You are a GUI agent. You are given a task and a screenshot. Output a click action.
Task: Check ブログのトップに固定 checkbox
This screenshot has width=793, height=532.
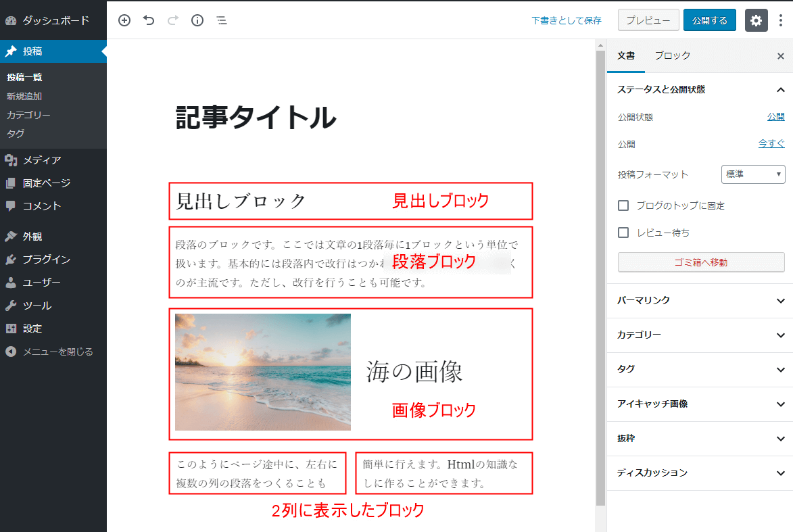[624, 205]
